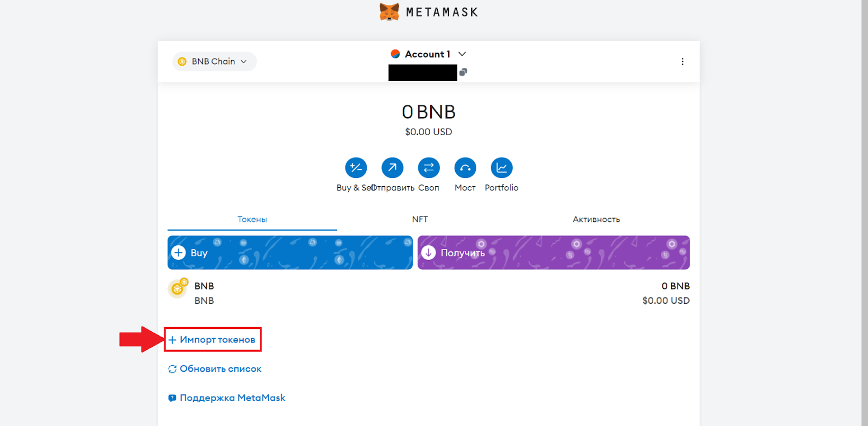
Task: Click the Обновить список link
Action: pos(215,369)
